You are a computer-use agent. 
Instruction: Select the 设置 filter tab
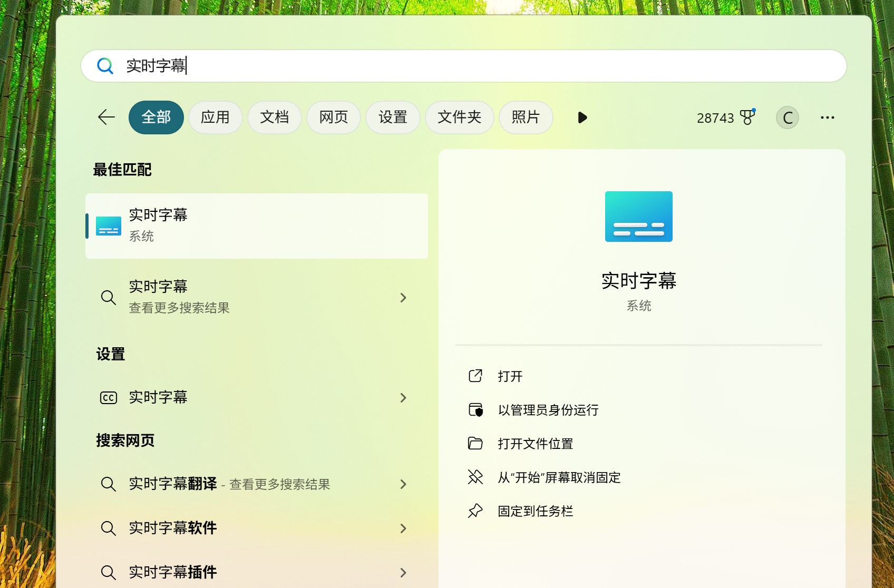pos(393,117)
